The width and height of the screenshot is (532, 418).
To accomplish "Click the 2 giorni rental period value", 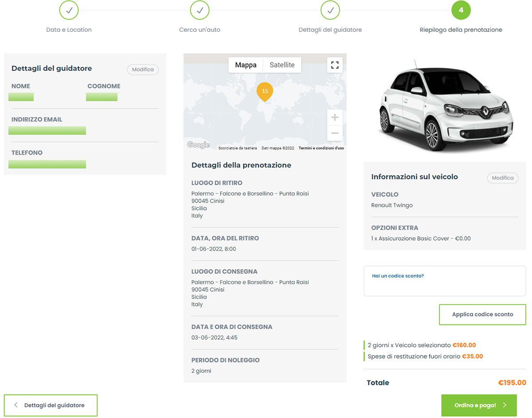I will click(x=201, y=371).
